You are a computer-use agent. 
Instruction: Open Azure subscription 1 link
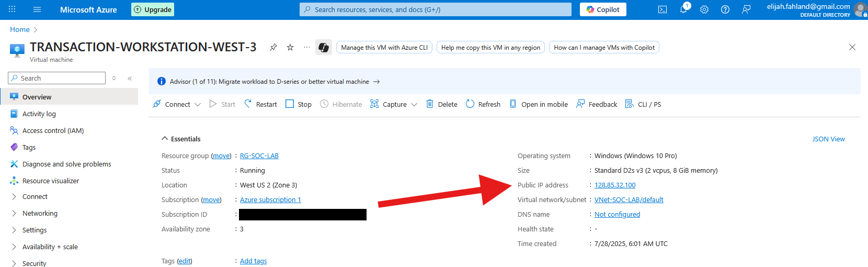point(270,199)
